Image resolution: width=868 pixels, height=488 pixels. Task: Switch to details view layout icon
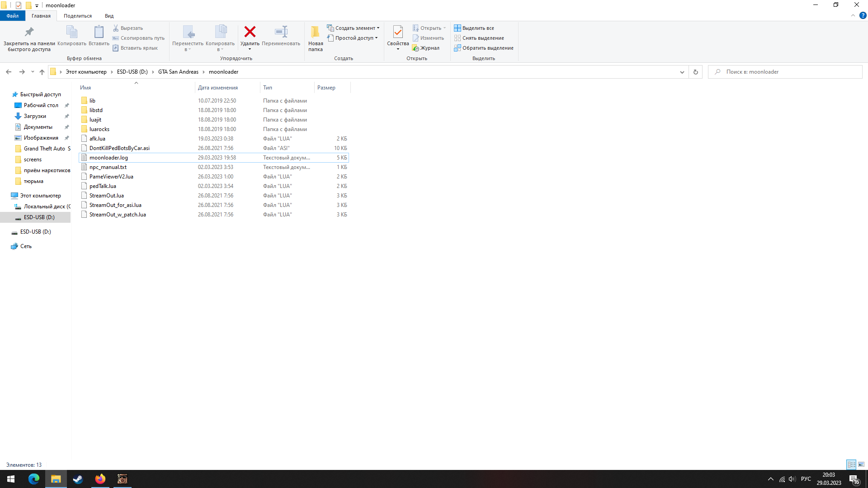(851, 465)
